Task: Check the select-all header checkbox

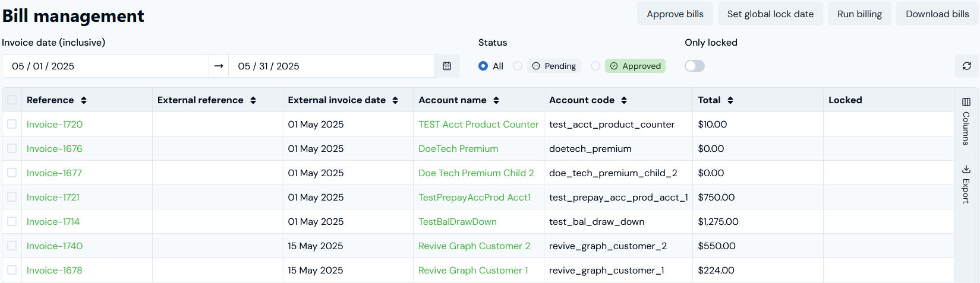Action: [x=12, y=100]
